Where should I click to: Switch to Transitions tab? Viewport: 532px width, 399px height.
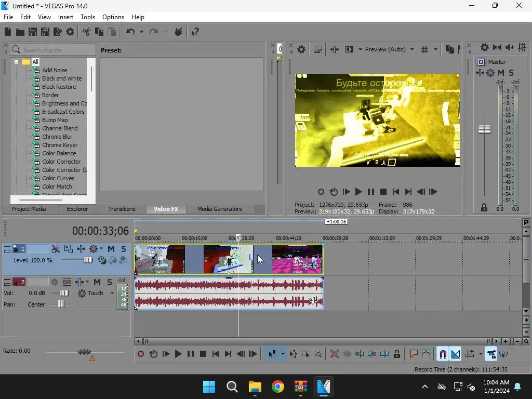pyautogui.click(x=122, y=209)
